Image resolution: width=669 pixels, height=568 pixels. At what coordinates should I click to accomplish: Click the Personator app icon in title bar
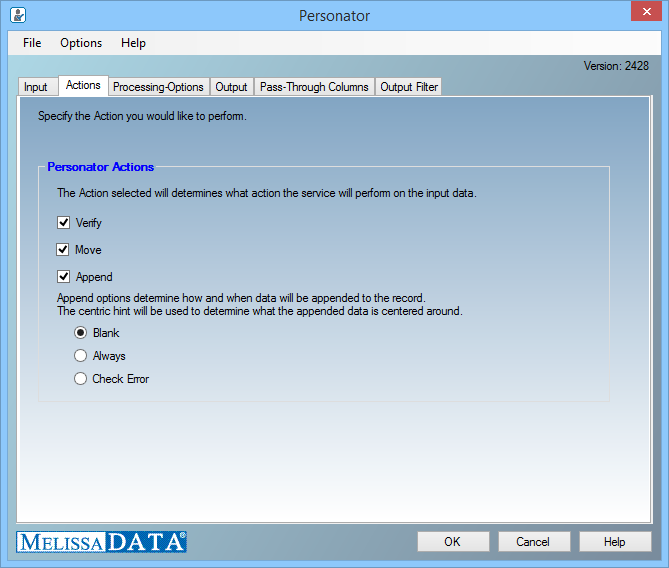(x=17, y=15)
